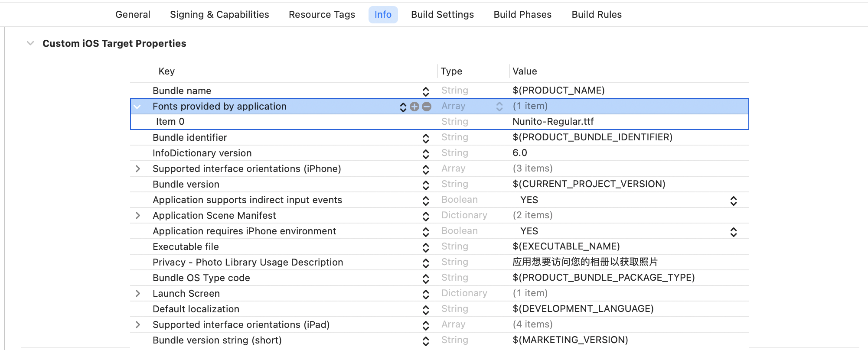Screen dimensions: 868x350
Task: Toggle YES value for requires iPhone environment
Action: pyautogui.click(x=733, y=232)
